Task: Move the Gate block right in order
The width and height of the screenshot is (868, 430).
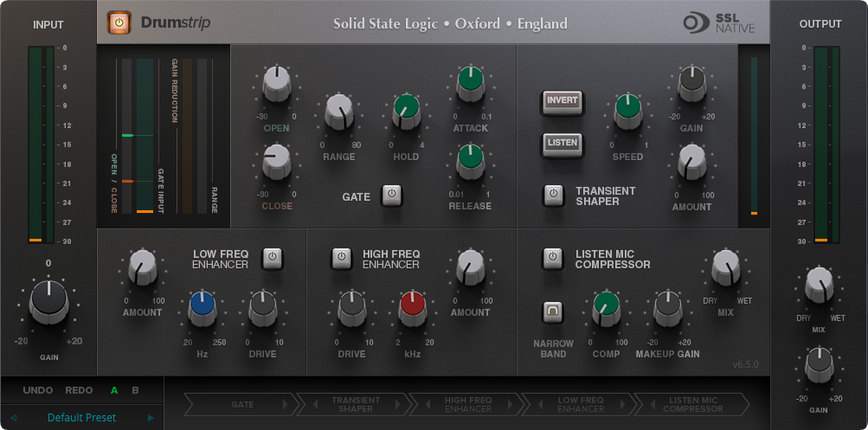Action: coord(285,405)
